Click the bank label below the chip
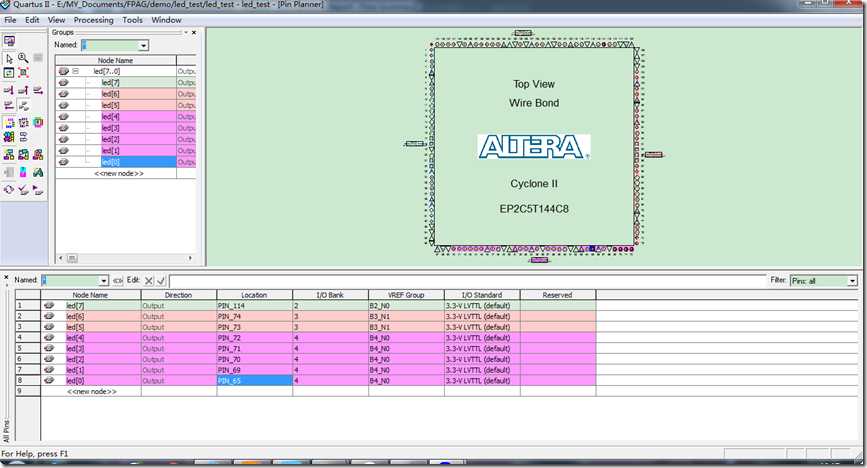867x468 pixels. coord(539,260)
